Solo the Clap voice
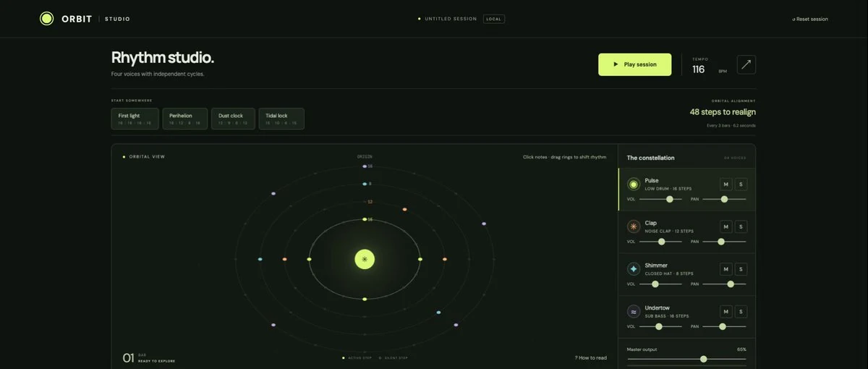Screen dimensions: 868x369 pos(741,226)
